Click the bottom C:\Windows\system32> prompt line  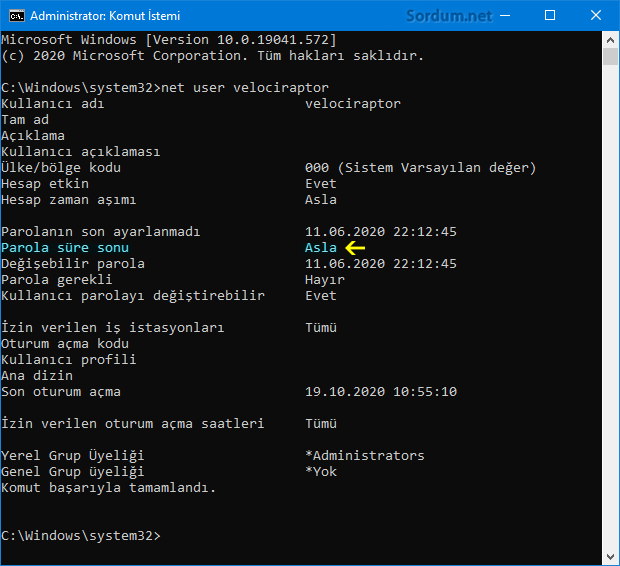coord(81,536)
